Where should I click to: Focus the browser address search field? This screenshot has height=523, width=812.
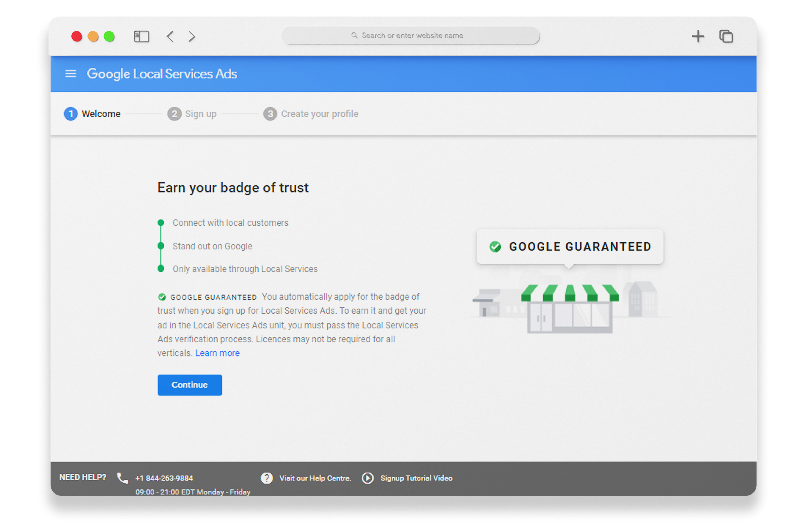click(410, 35)
